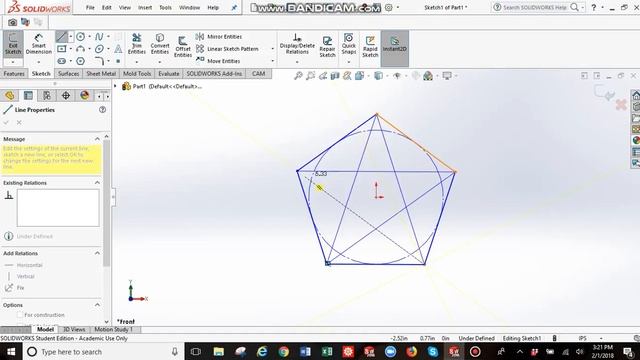Open the Linear Sketch Pattern dropdown arrow

[x=273, y=49]
